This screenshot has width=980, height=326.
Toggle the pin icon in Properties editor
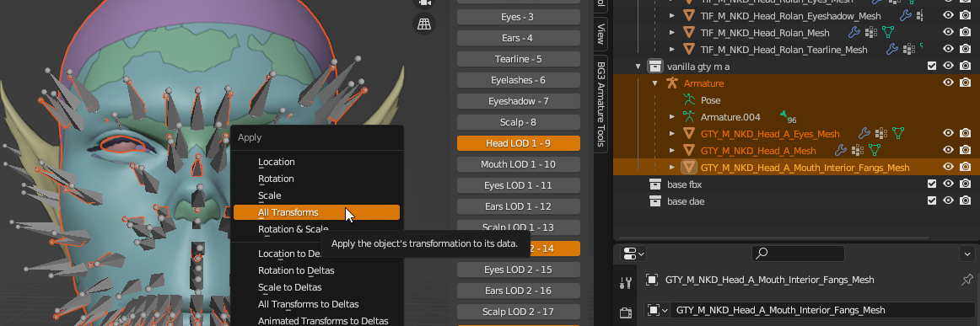coord(967,280)
